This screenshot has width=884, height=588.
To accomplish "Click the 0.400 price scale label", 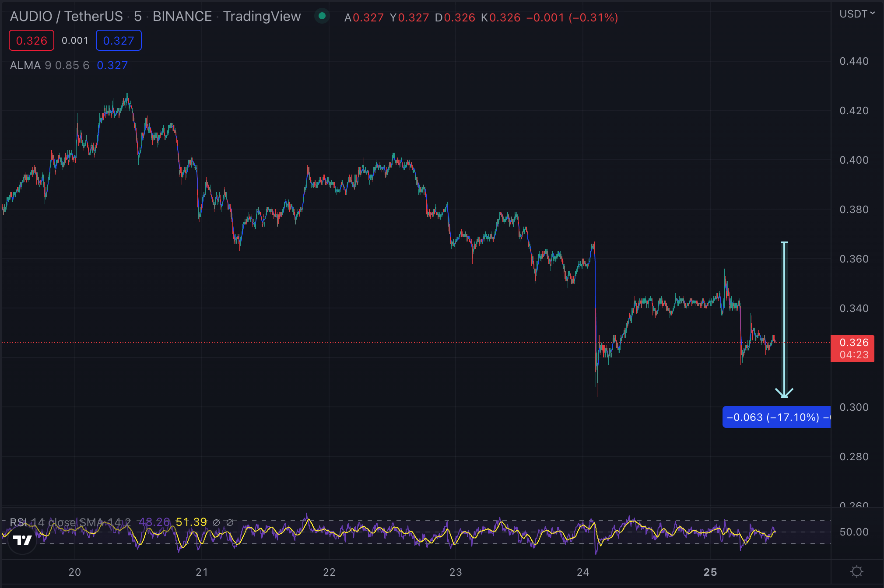I will pos(854,160).
